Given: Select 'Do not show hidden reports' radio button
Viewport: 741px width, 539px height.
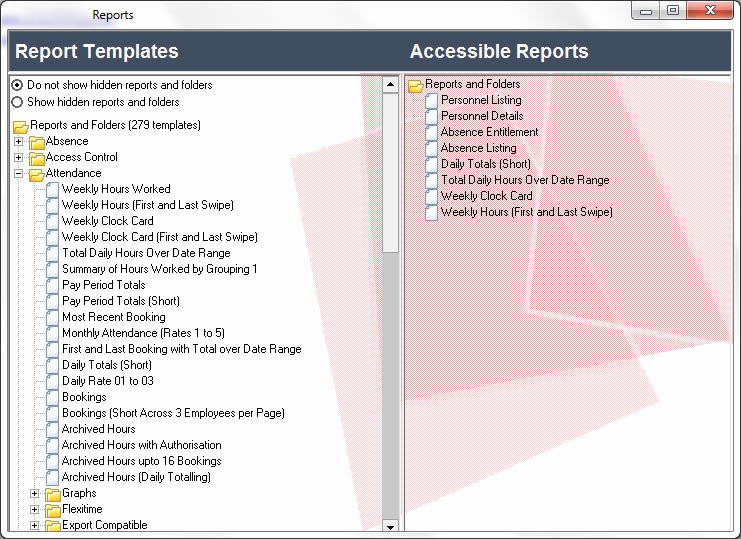Looking at the screenshot, I should pyautogui.click(x=17, y=86).
